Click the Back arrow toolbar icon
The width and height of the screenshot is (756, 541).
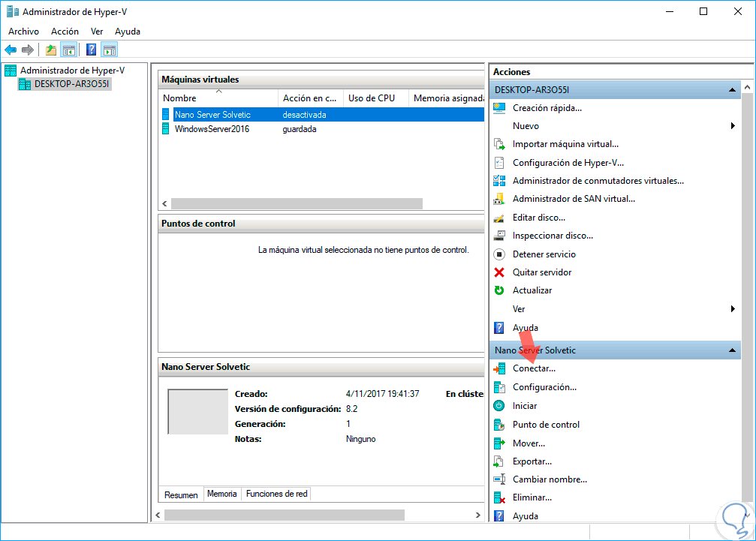pos(11,50)
